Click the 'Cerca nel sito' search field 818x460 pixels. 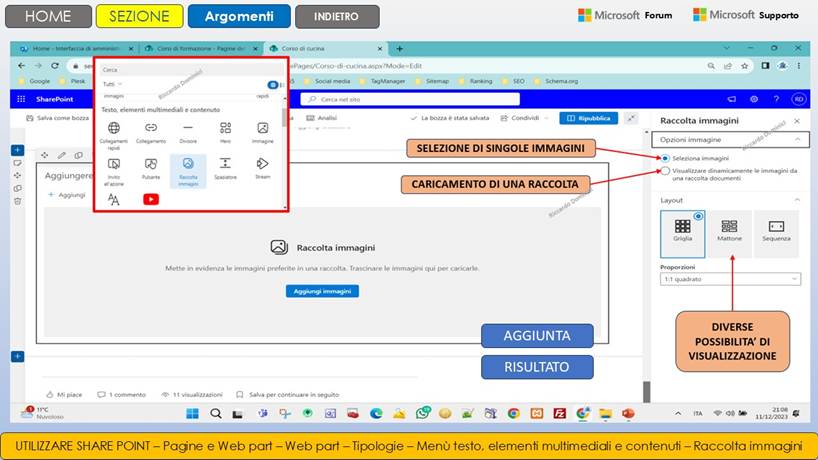coord(410,99)
